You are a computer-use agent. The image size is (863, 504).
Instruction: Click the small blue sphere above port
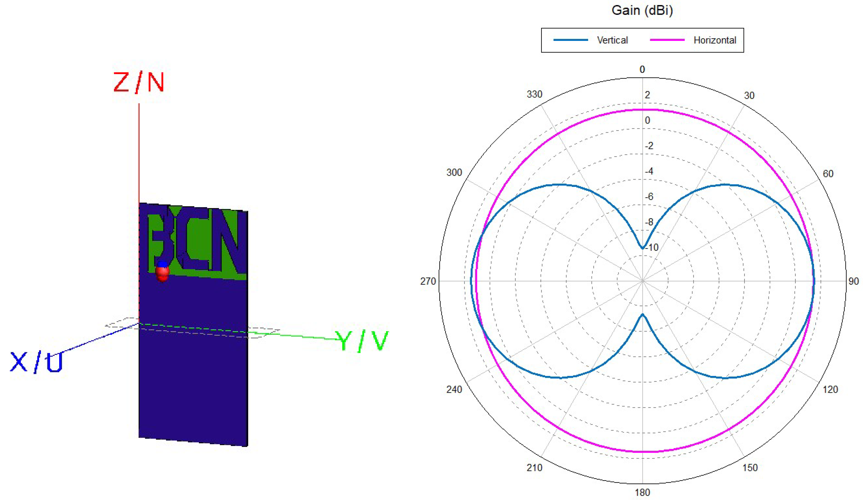coord(162,264)
